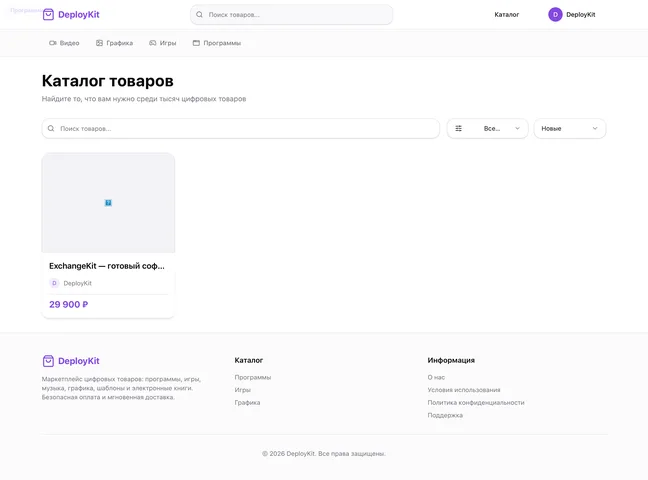Open footer link Графика
Screen dimensions: 648x480
248,403
